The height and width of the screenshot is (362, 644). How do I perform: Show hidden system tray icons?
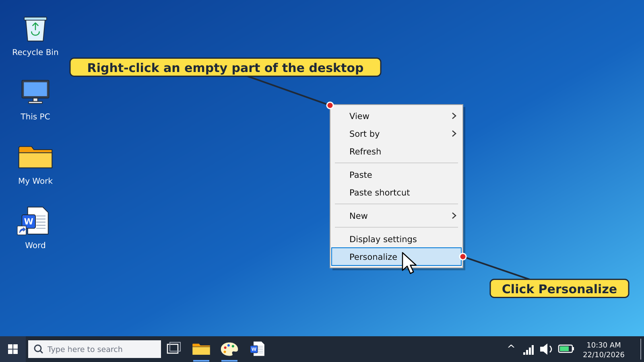511,347
